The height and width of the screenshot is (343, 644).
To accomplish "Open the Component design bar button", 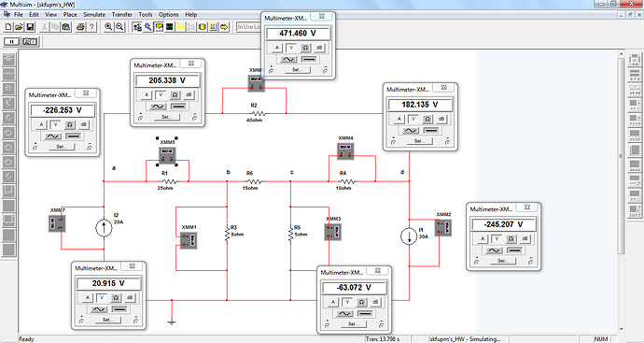I will click(137, 27).
